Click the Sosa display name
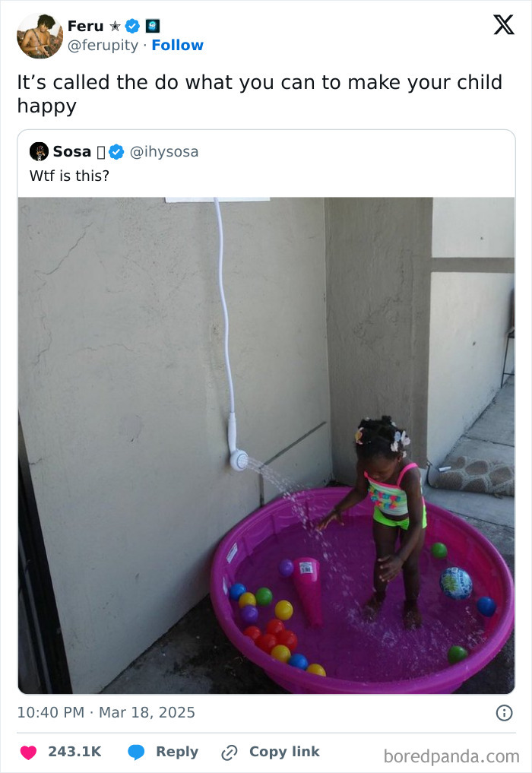The image size is (532, 773). click(71, 151)
